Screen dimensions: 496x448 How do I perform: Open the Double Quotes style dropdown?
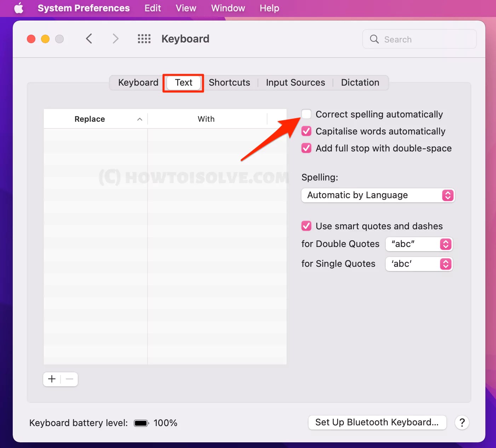pyautogui.click(x=419, y=244)
